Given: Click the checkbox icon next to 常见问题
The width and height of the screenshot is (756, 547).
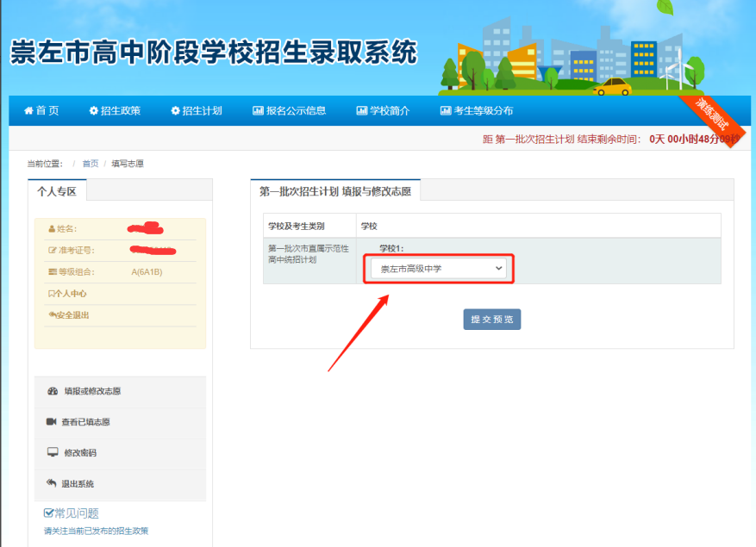Looking at the screenshot, I should (x=49, y=513).
